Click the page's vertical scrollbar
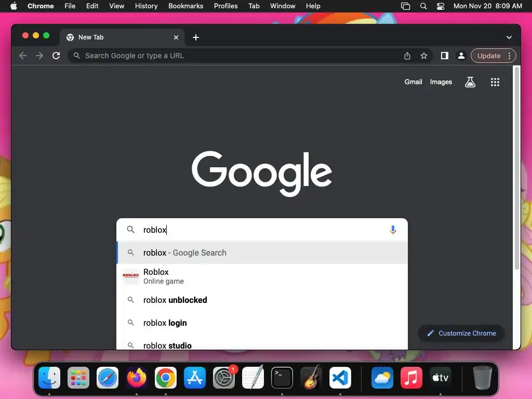Screen dimensions: 532x399 pos(517,168)
